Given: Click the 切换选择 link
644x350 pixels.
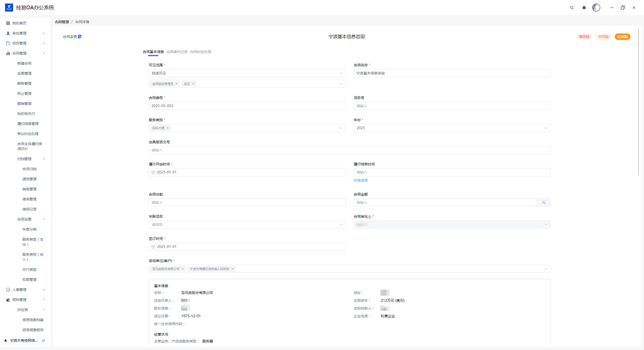Looking at the screenshot, I should 360,181.
